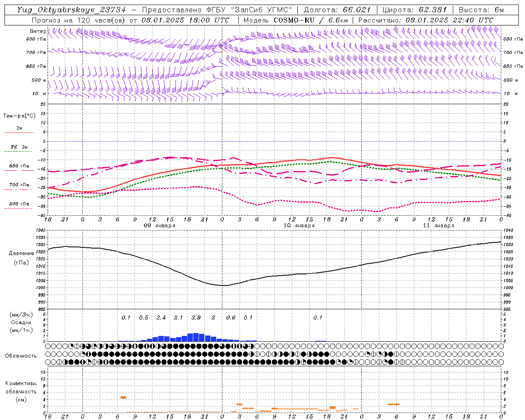Click the station title Yug_Oktyabrskoye_23734
The image size is (525, 420).
click(71, 10)
